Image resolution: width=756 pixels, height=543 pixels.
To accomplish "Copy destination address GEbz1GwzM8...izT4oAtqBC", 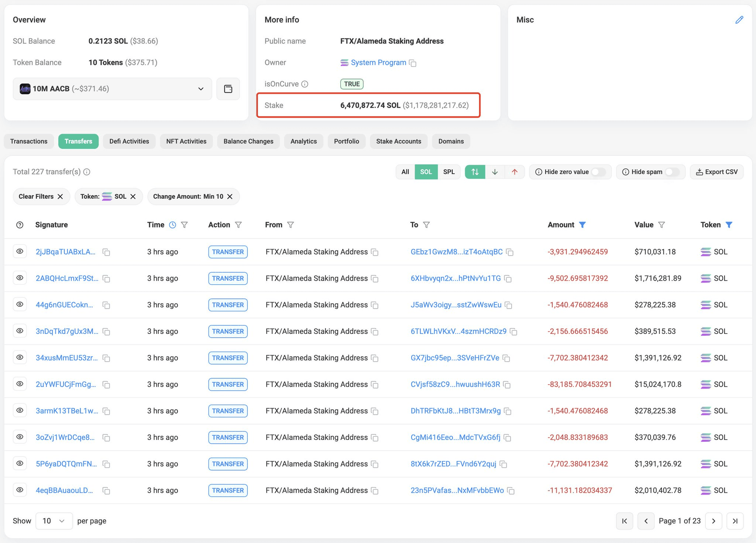I will (510, 252).
